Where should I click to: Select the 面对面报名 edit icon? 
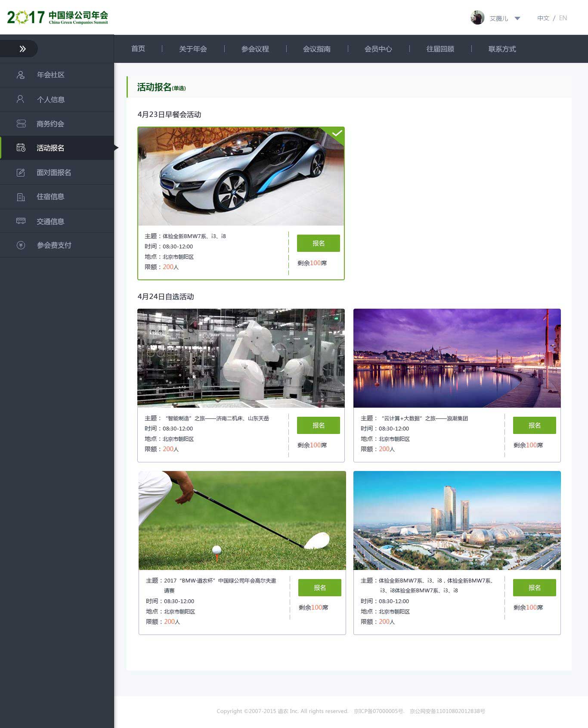(x=21, y=173)
